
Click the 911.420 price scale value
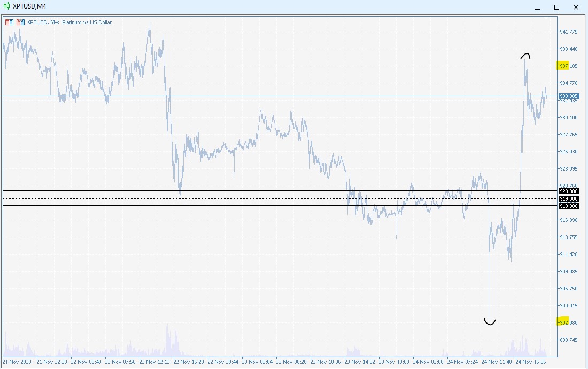point(569,254)
